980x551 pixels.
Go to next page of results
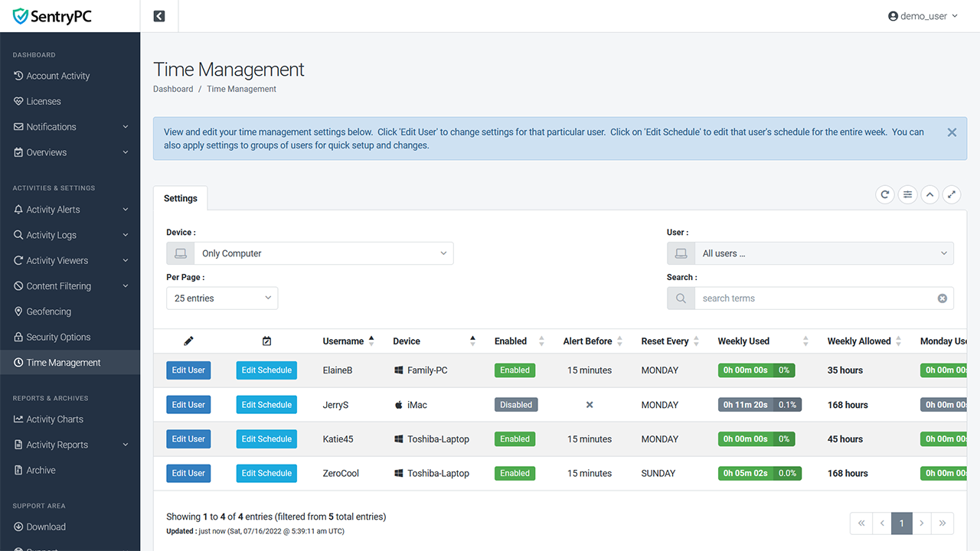click(922, 523)
